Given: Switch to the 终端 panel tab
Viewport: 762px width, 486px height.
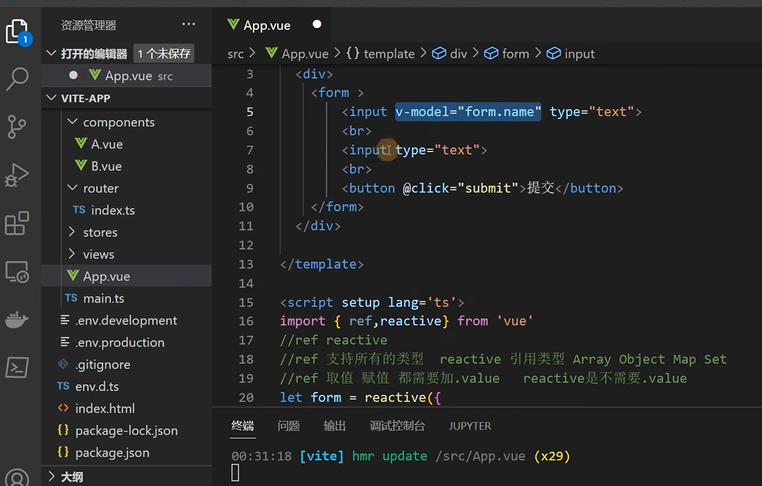Looking at the screenshot, I should pyautogui.click(x=242, y=426).
